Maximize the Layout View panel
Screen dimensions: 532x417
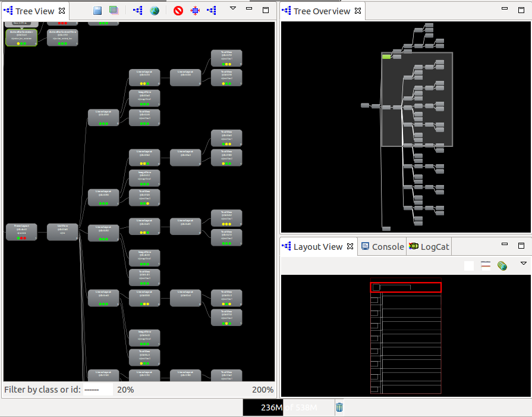[521, 246]
